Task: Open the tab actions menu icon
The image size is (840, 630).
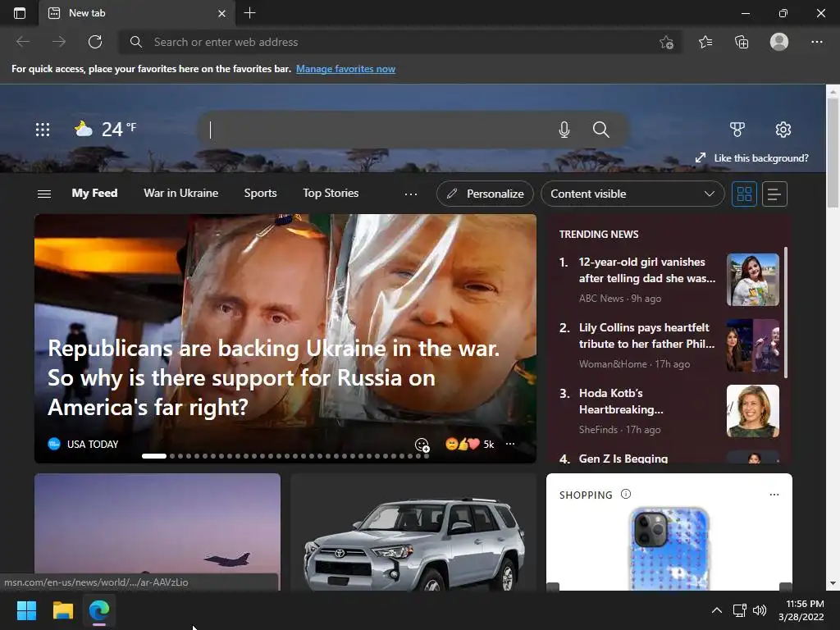Action: point(20,13)
